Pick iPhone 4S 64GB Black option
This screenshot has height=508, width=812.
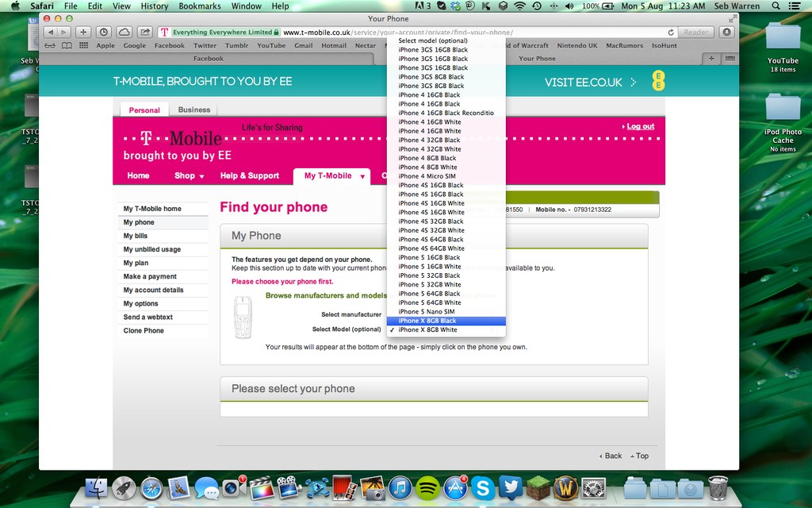point(446,240)
